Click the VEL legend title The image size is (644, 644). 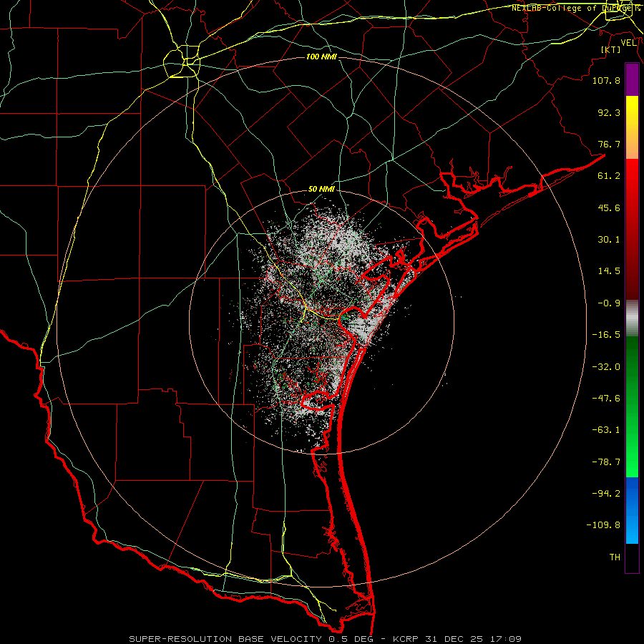pyautogui.click(x=628, y=43)
